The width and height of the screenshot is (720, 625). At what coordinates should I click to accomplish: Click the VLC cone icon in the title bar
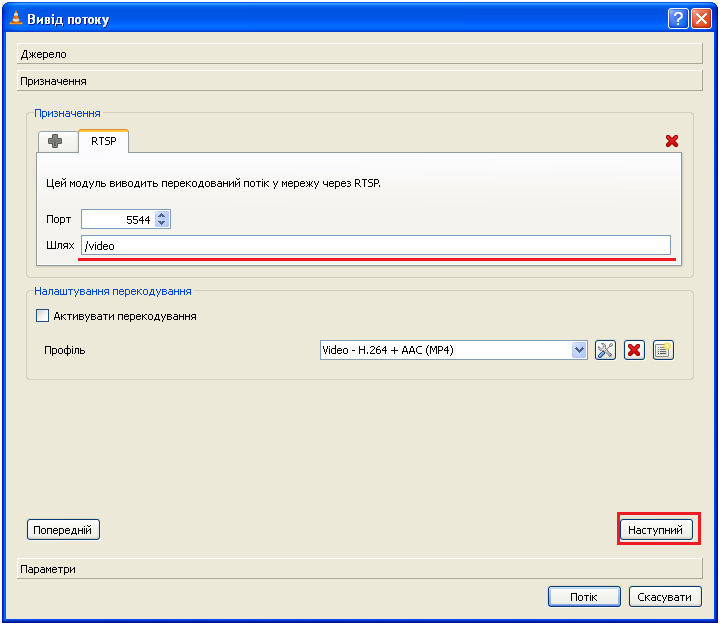pos(16,18)
